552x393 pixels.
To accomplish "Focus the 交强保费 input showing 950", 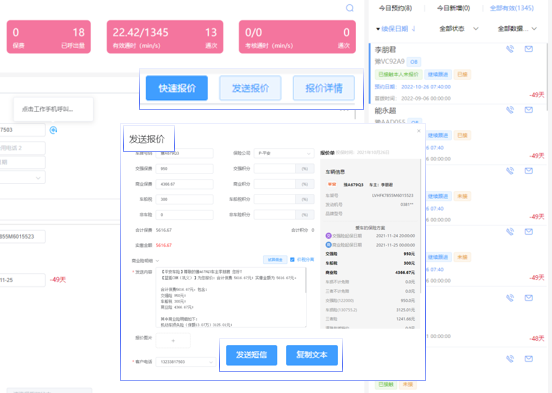I will pos(184,169).
